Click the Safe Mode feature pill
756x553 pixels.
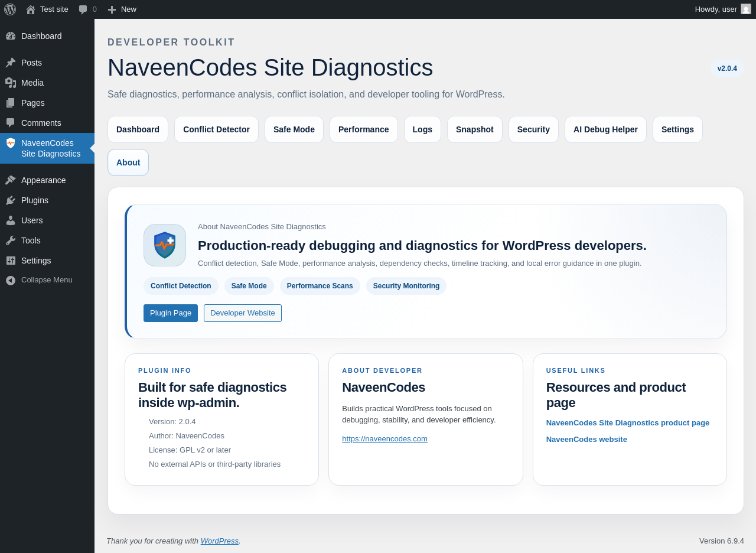[x=249, y=286]
